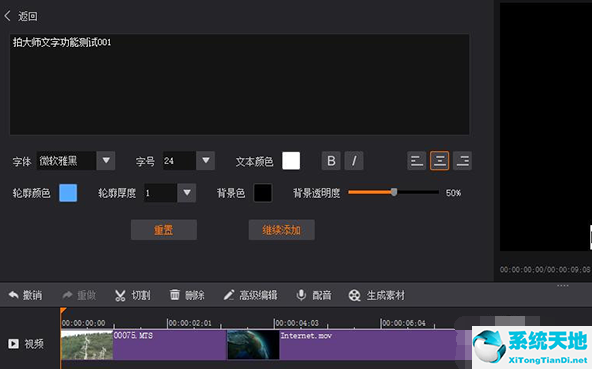Open the 字体 font dropdown arrow
Viewport: 592px width, 369px height.
click(x=106, y=161)
